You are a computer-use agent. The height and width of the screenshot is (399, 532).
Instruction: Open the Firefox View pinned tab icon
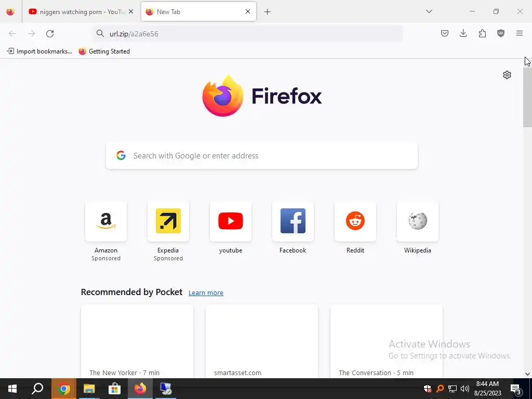pos(10,11)
